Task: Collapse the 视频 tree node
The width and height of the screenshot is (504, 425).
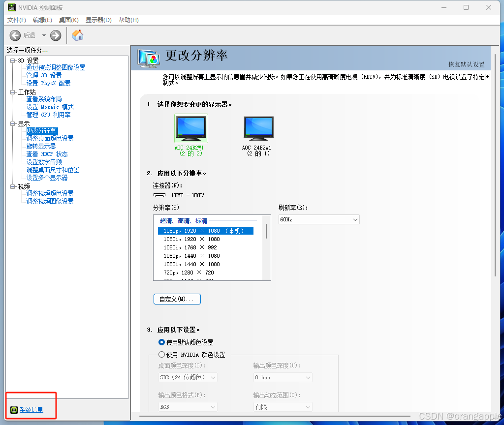Action: [x=12, y=186]
